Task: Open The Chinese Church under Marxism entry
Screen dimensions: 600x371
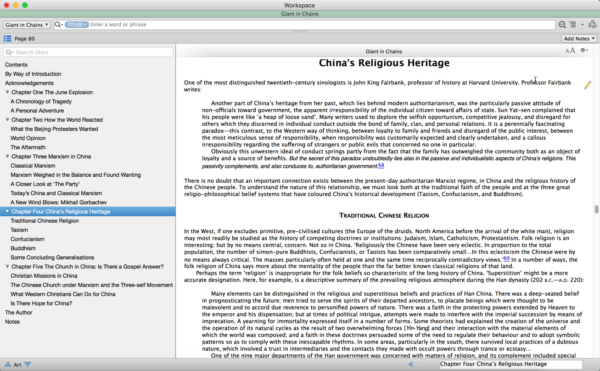Action: click(x=91, y=285)
